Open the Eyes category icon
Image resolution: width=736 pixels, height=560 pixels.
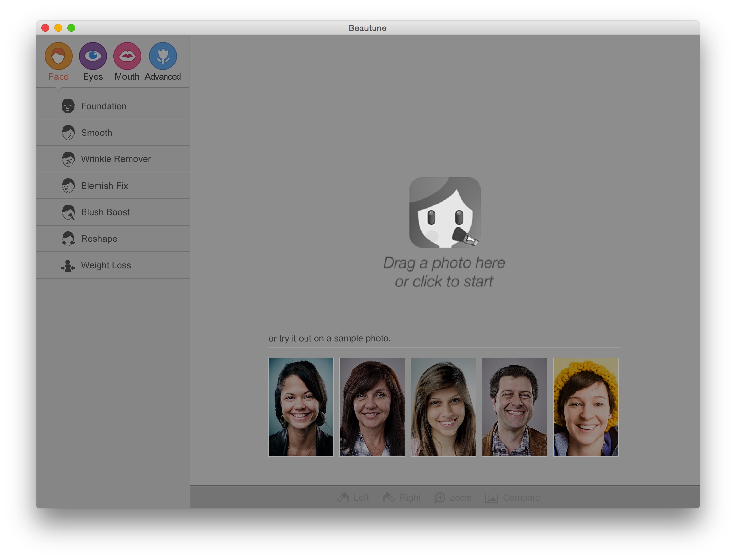[x=93, y=56]
